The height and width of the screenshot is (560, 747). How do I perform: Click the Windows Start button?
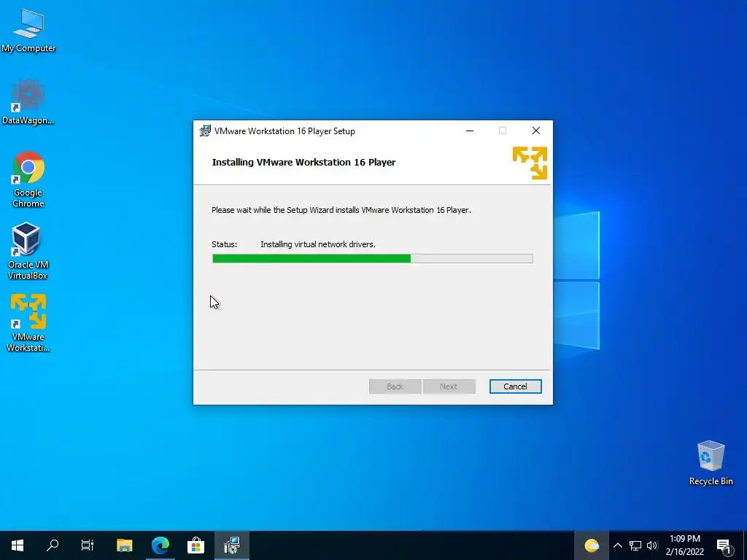pyautogui.click(x=18, y=545)
